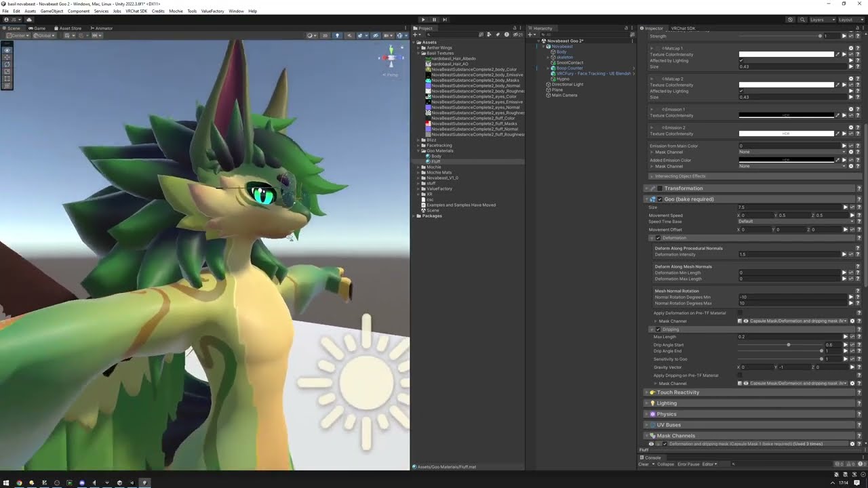Select Boop Counter in Hierarchy
The height and width of the screenshot is (488, 868).
coord(570,68)
